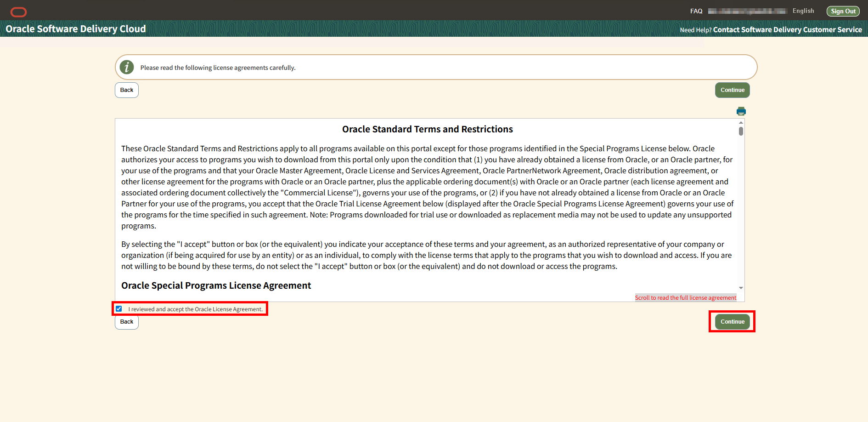
Task: Open the FAQ link
Action: tap(696, 11)
